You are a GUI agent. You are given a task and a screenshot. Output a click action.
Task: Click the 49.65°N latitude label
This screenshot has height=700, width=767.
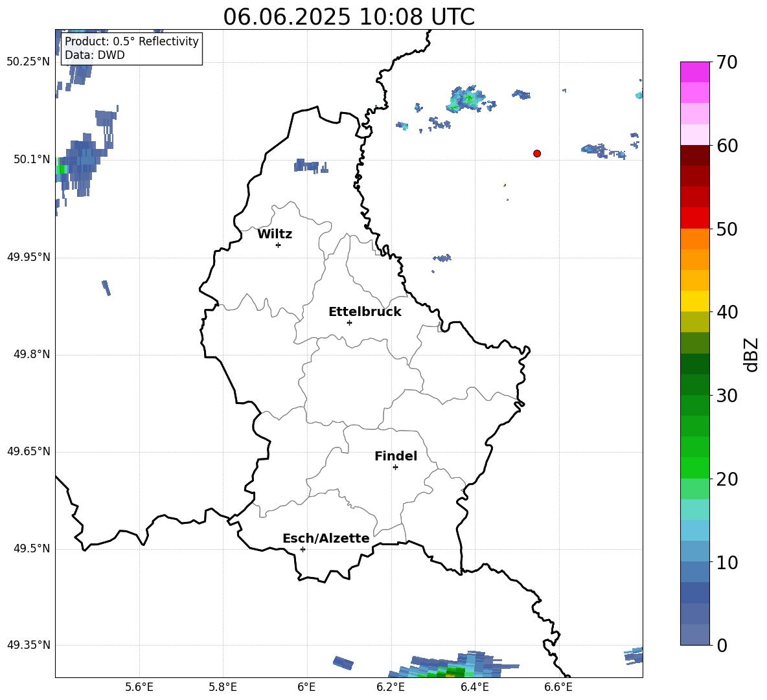click(x=29, y=451)
